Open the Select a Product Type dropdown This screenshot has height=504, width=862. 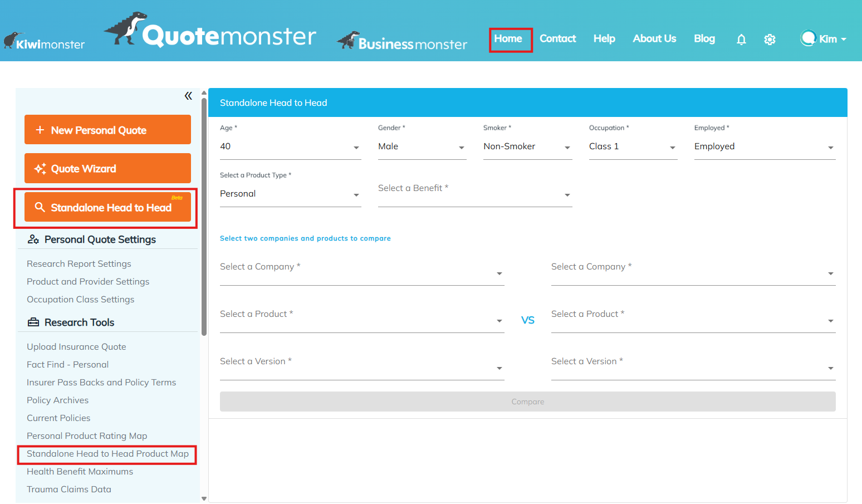click(291, 194)
